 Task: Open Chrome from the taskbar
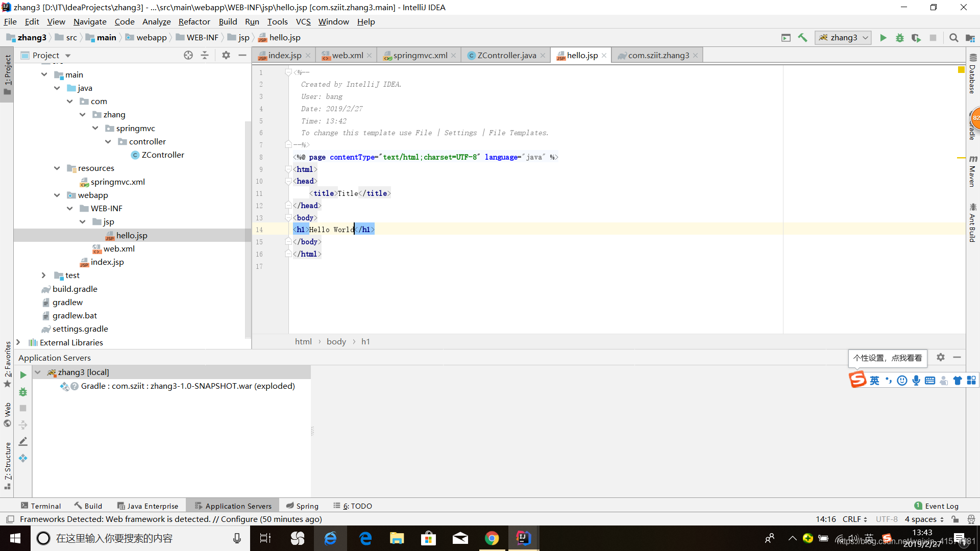pos(492,538)
